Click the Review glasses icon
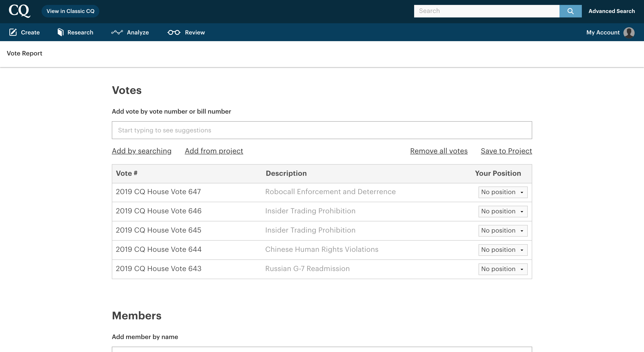This screenshot has width=644, height=352. point(174,32)
